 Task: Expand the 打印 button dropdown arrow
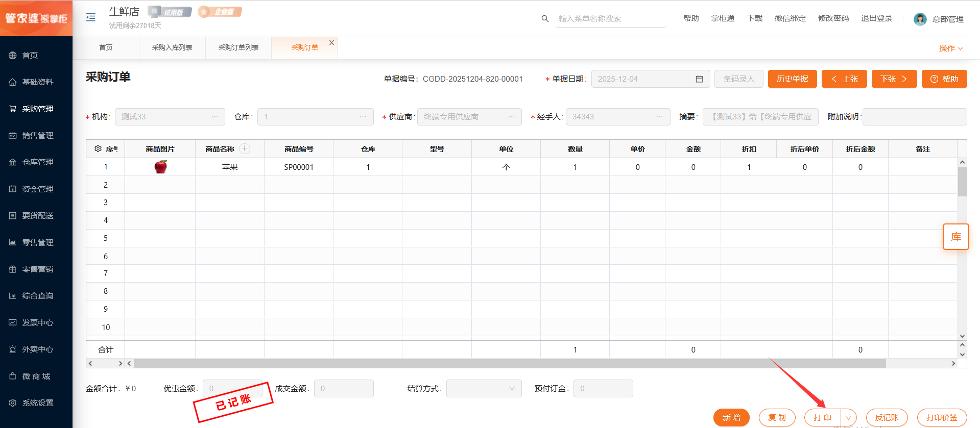coord(848,418)
